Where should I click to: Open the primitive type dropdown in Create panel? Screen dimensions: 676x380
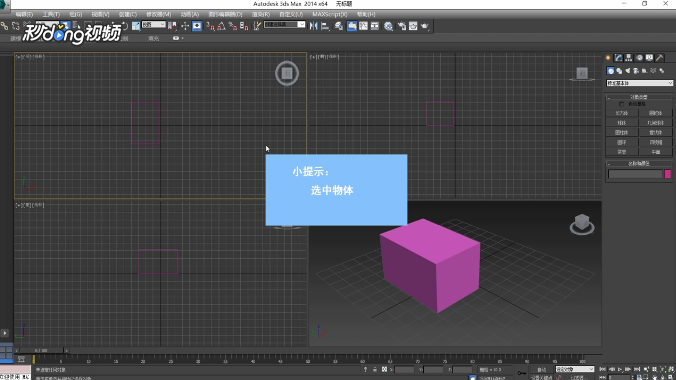639,83
